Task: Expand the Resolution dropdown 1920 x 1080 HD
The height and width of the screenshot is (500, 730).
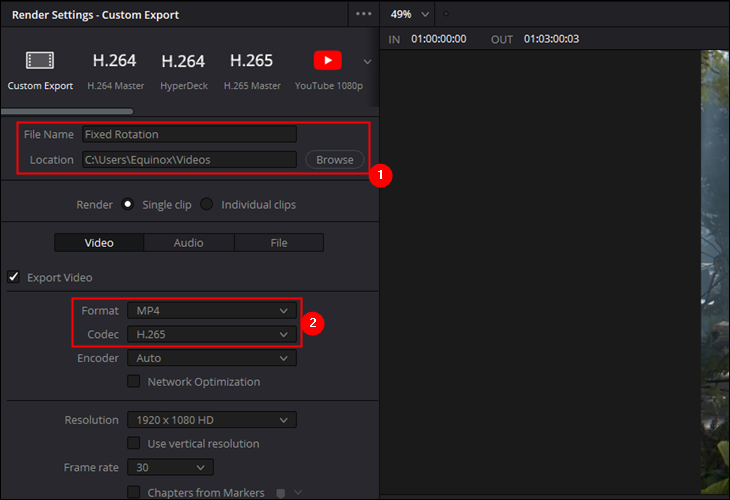Action: [211, 420]
